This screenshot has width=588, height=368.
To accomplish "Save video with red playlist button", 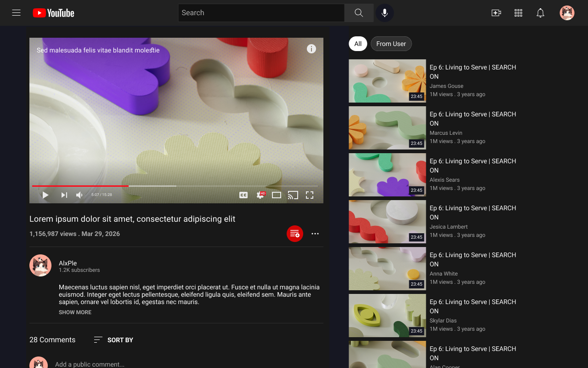I will [295, 234].
